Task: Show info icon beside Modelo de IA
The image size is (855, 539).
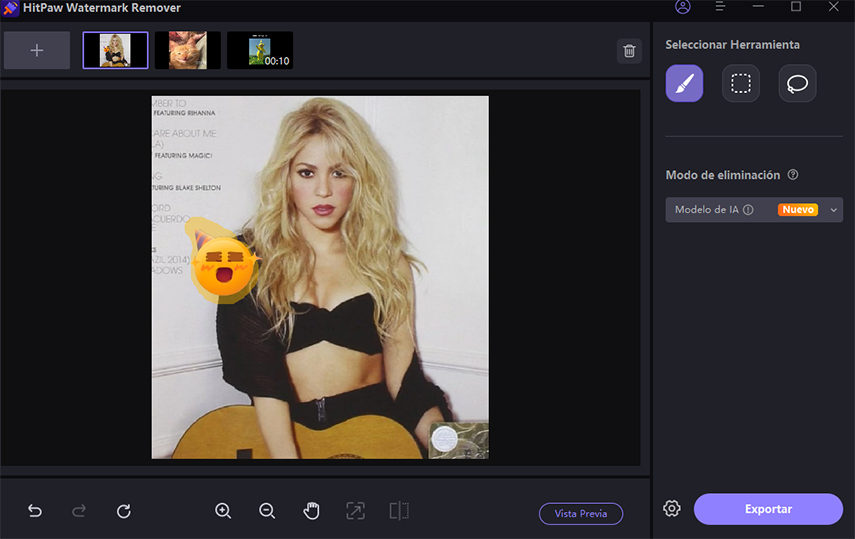Action: pos(748,209)
